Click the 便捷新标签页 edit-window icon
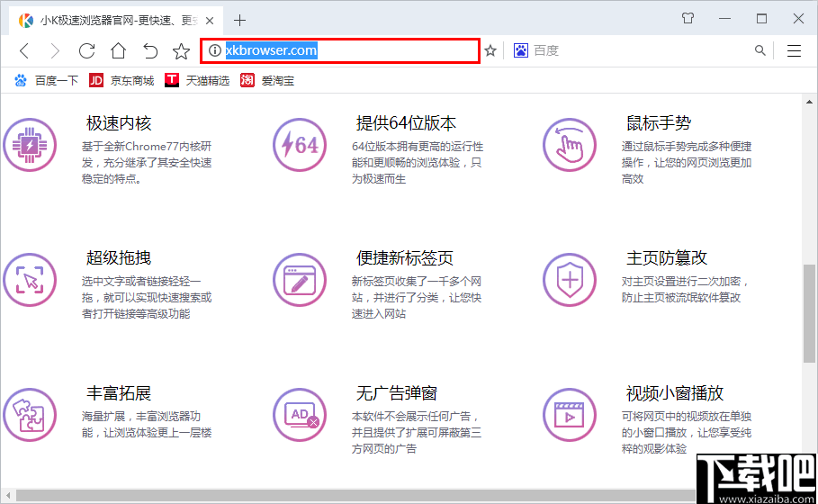 [300, 280]
